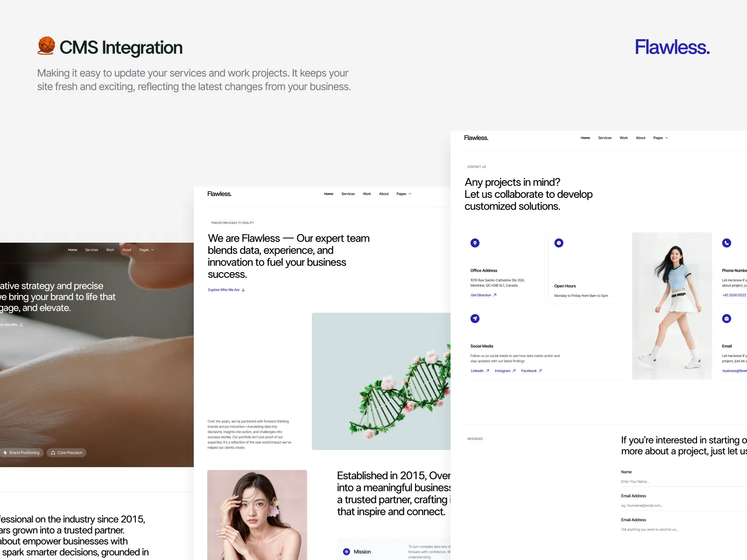Click the woman portrait with pink flower
This screenshot has height=560, width=747.
[x=257, y=515]
